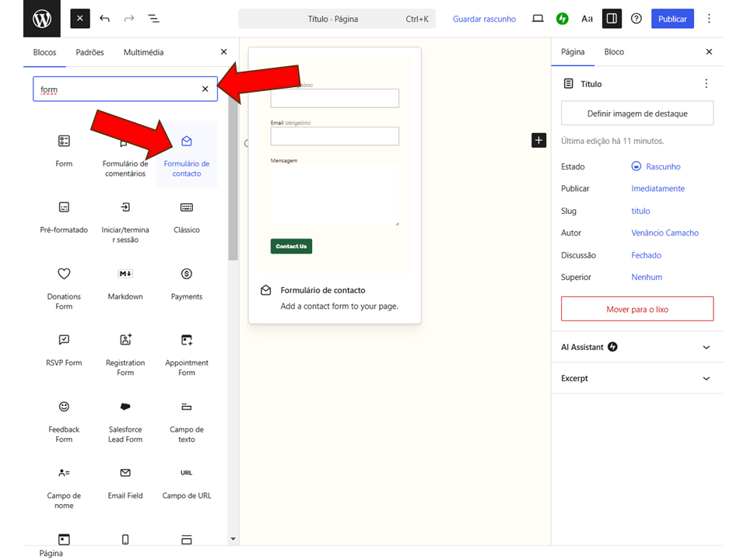Click the Publicar button
747x560 pixels.
pyautogui.click(x=672, y=19)
